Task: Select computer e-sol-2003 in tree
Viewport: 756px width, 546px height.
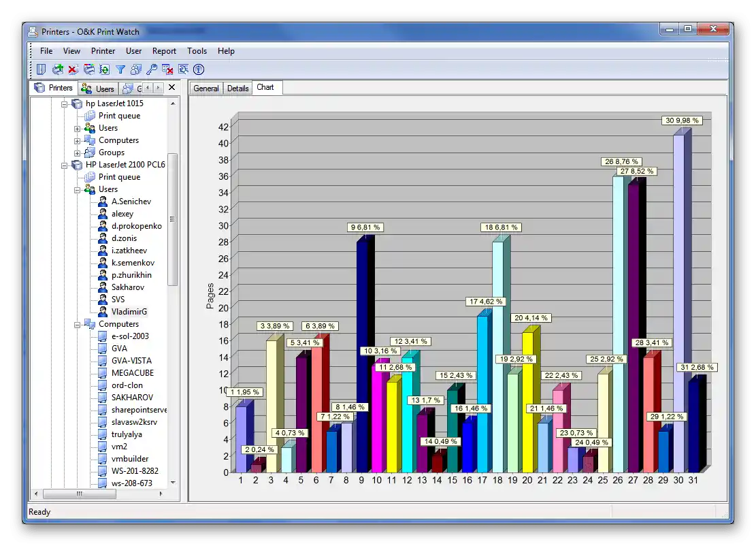Action: click(x=130, y=336)
